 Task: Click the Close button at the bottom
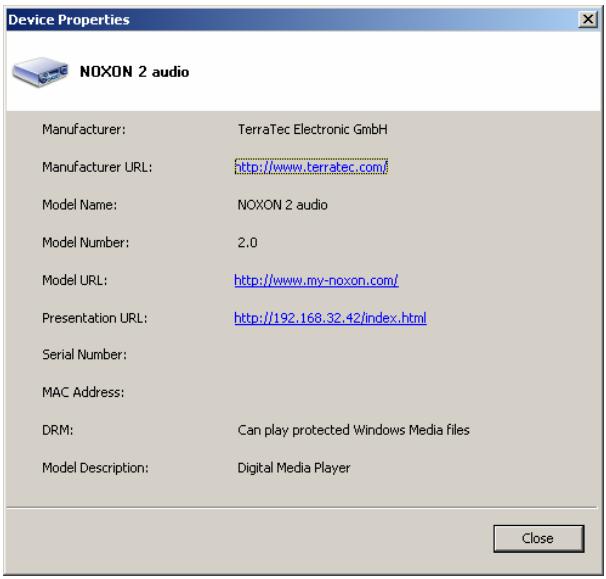pos(538,538)
